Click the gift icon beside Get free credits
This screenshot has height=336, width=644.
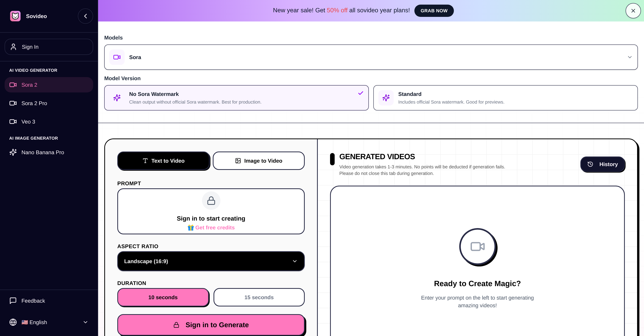(x=191, y=228)
